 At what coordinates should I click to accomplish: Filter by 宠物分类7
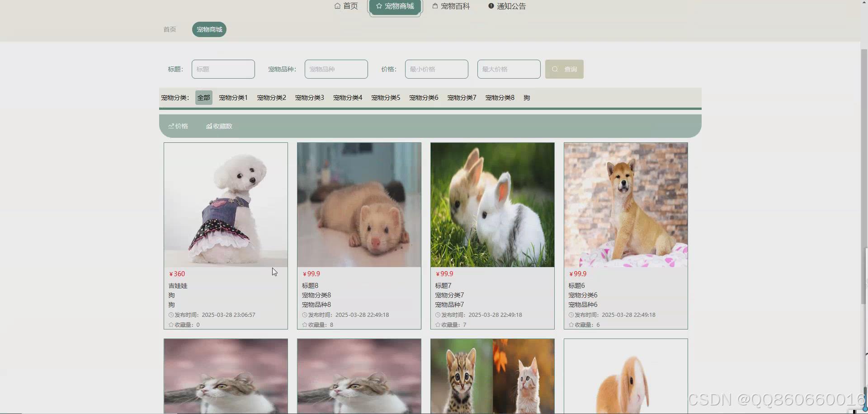(462, 98)
